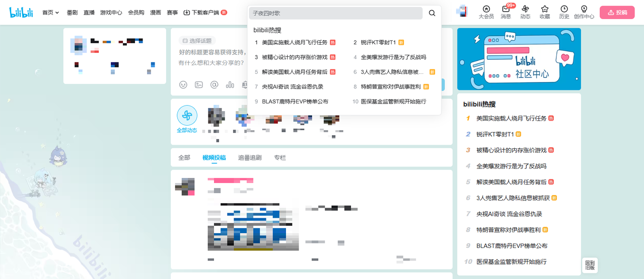Select dropdown hot search 央视AI奇谈 流金谷恩仇录
This screenshot has width=644, height=279.
pyautogui.click(x=293, y=86)
